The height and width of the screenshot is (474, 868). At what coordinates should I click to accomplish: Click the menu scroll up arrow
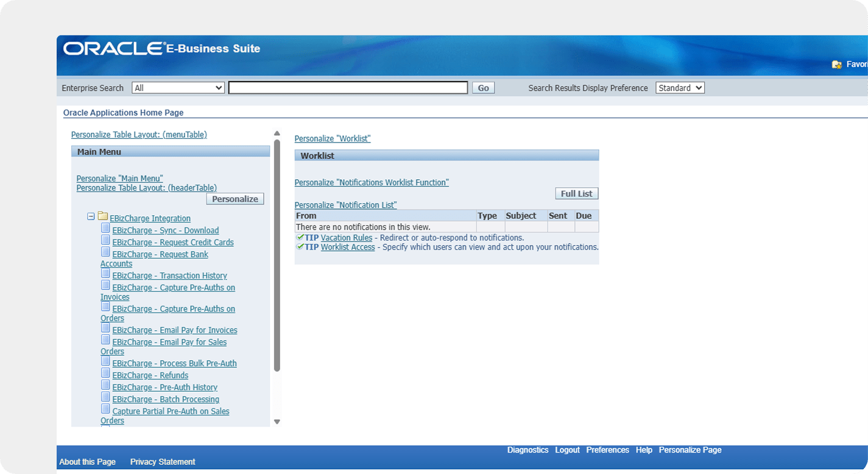[x=277, y=133]
